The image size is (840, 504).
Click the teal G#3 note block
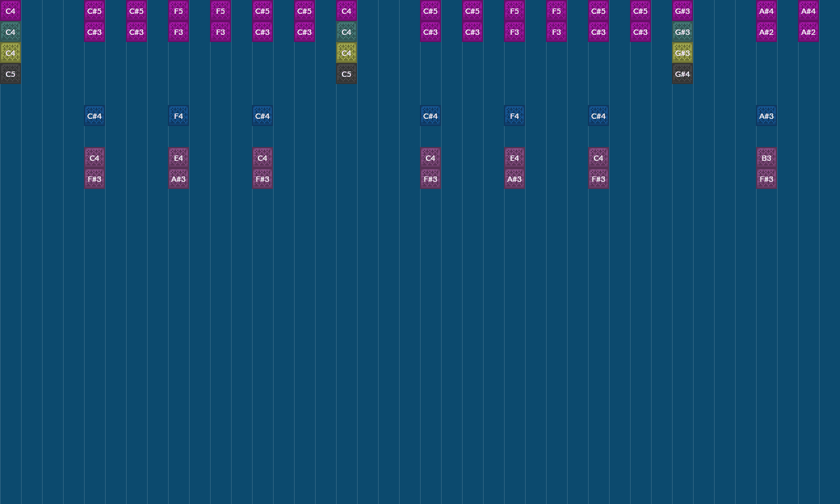click(682, 32)
